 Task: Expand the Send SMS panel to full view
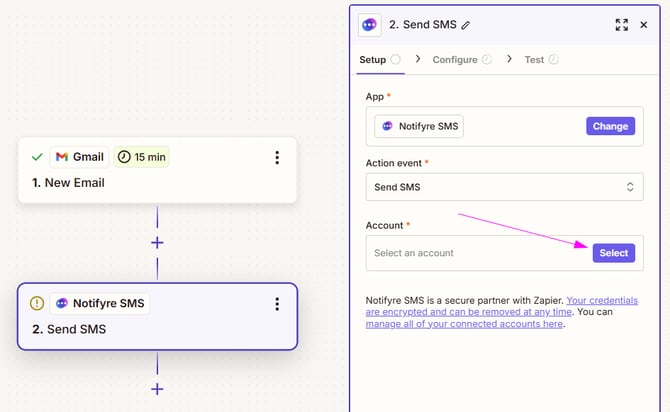(621, 25)
